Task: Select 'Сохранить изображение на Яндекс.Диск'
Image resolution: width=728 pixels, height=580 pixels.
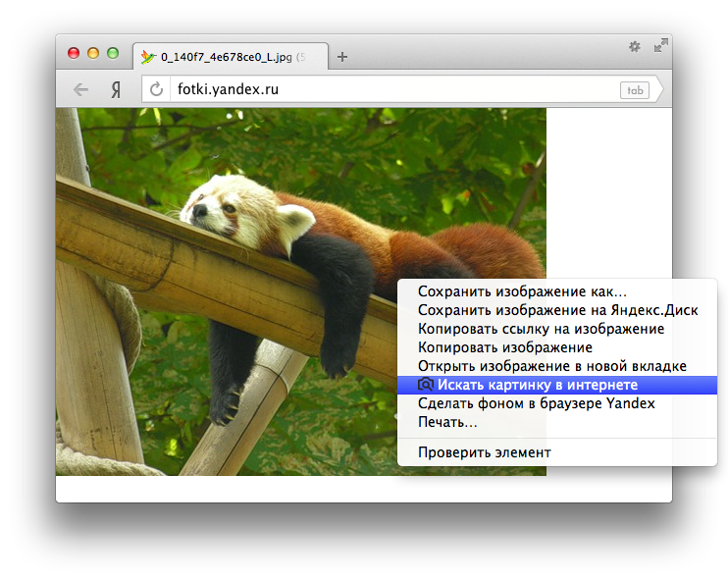Action: pyautogui.click(x=557, y=310)
